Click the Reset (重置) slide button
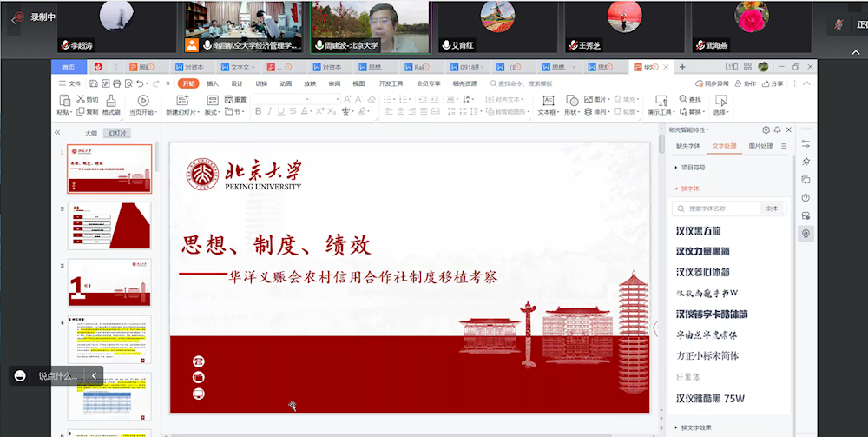The image size is (868, 437). pos(234,100)
